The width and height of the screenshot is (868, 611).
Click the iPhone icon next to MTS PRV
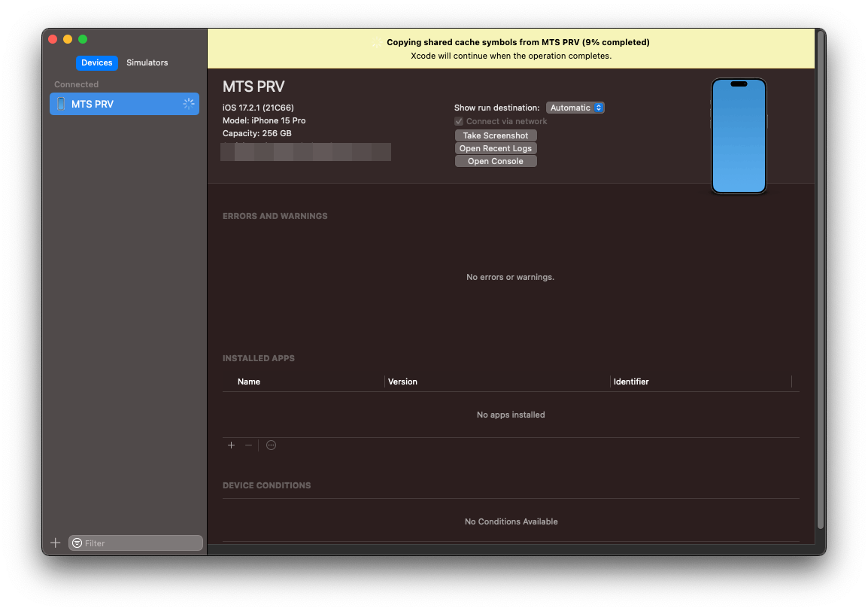click(61, 104)
